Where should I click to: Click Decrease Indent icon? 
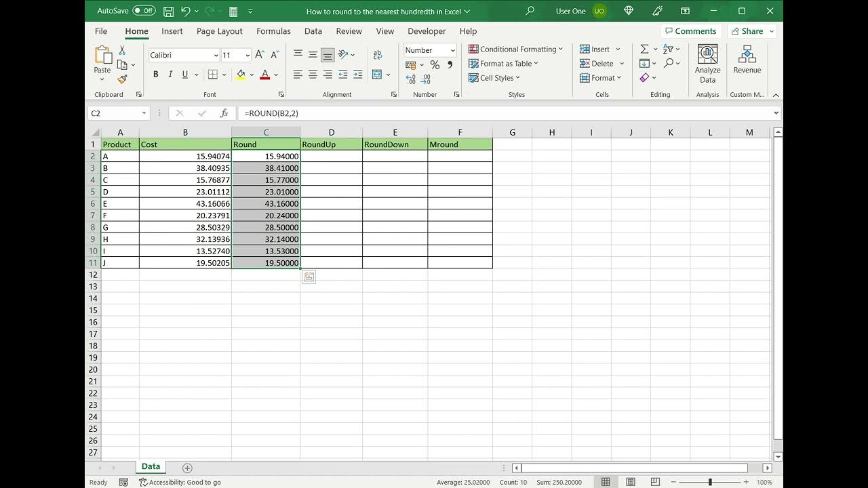pyautogui.click(x=343, y=75)
